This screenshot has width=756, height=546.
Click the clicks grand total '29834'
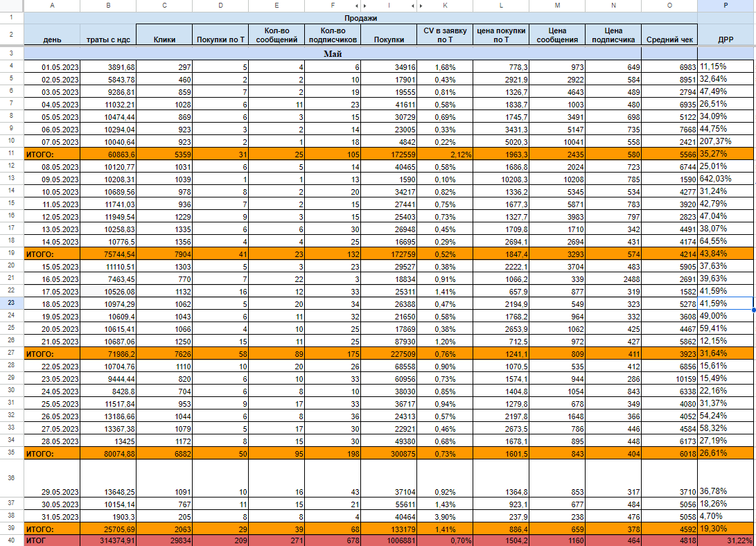coord(164,540)
